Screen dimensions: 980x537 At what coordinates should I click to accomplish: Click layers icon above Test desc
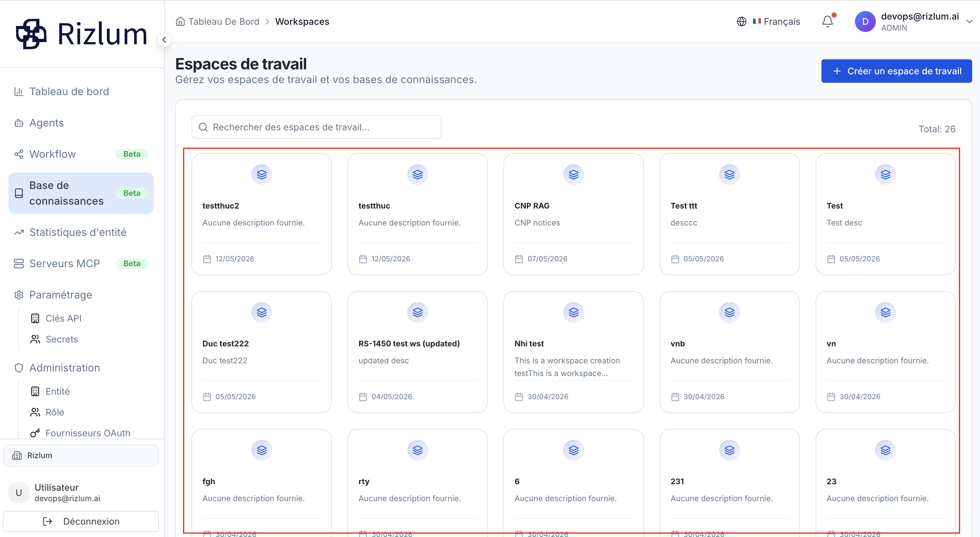tap(886, 175)
